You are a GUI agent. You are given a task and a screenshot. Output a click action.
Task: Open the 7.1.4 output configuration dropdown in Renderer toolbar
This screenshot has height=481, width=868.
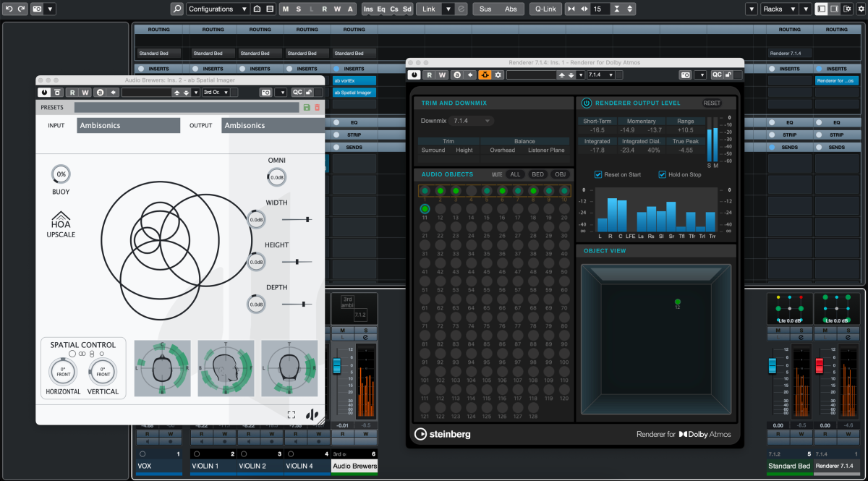(x=603, y=75)
